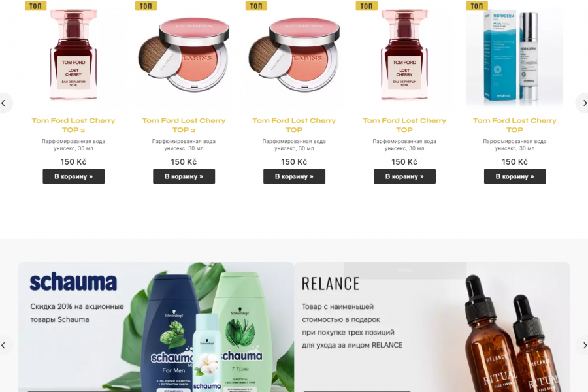Open the first Tom Ford bottle thumbnail
Viewport: 588px width, 392px height.
click(73, 56)
